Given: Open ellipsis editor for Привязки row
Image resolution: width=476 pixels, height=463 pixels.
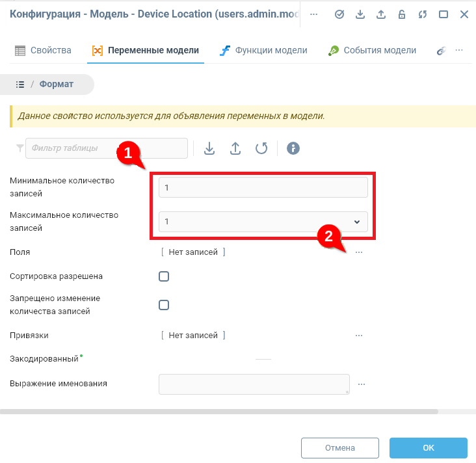Looking at the screenshot, I should pyautogui.click(x=358, y=336).
